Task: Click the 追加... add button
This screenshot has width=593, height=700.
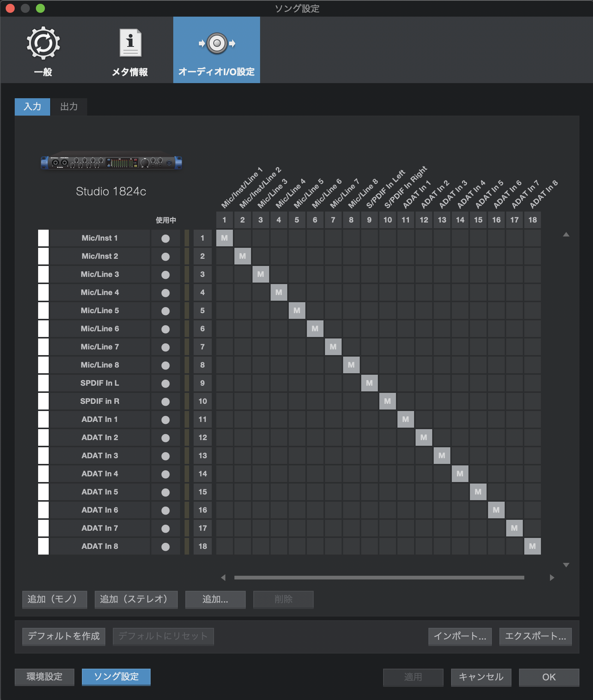Action: pos(216,600)
